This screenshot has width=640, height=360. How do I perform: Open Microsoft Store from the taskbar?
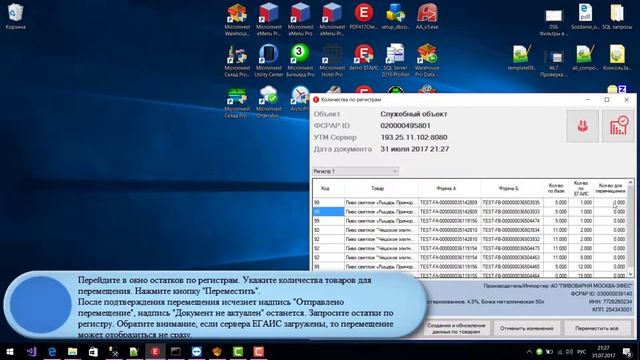coord(93,351)
